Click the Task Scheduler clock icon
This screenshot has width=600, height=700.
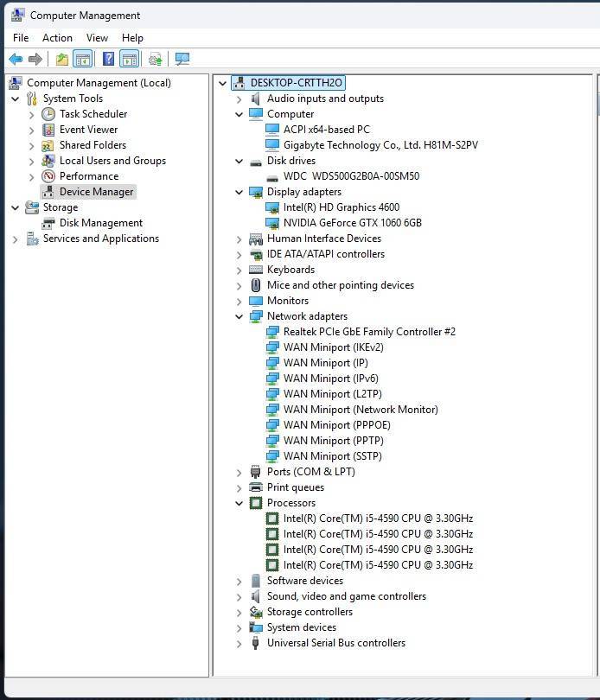[x=48, y=114]
